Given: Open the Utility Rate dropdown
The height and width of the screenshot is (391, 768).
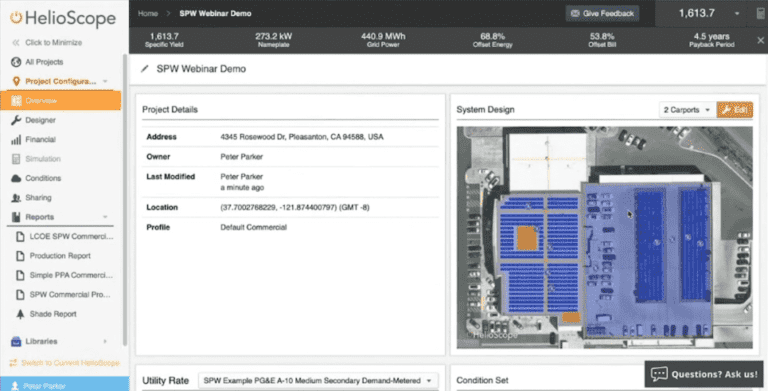Looking at the screenshot, I should coord(317,381).
